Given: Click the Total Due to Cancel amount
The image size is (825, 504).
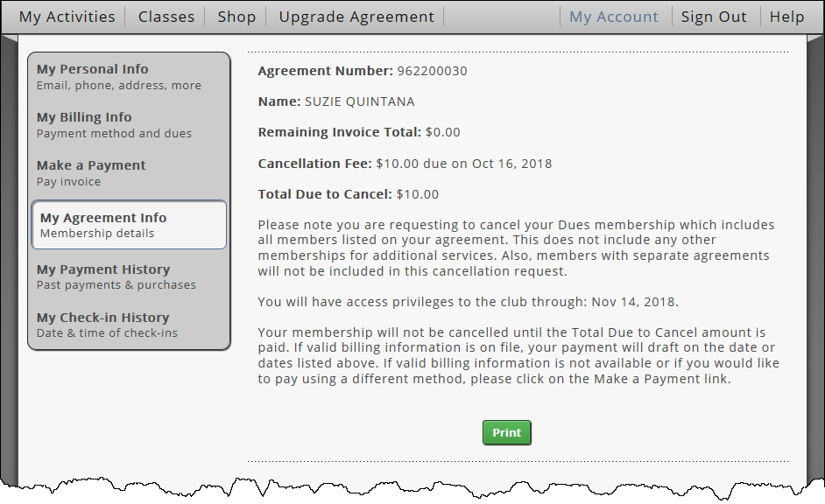Looking at the screenshot, I should (x=417, y=194).
